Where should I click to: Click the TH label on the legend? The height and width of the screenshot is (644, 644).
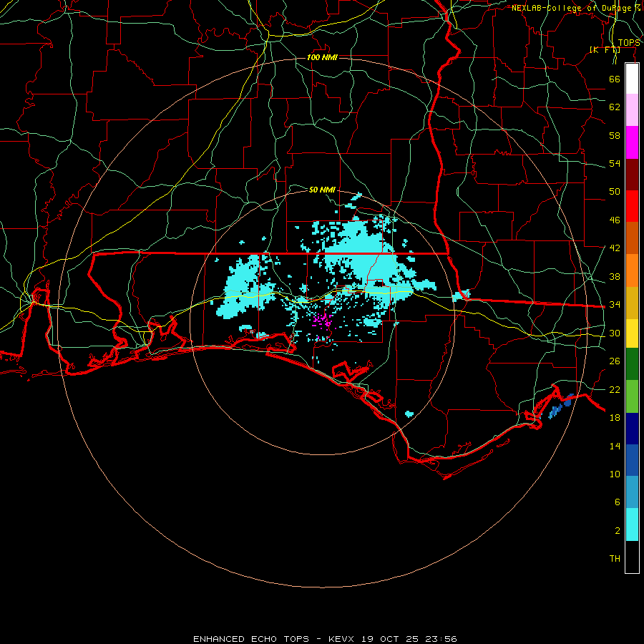tap(615, 559)
